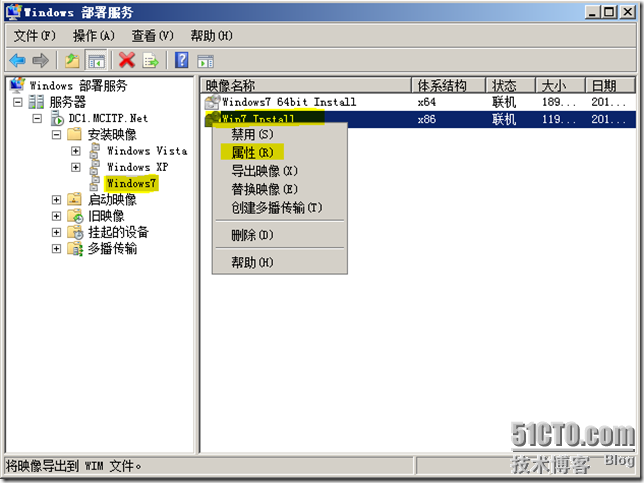Screen dimensions: 644x483
Task: Expand the 挂起的设备 node
Action: coord(56,232)
